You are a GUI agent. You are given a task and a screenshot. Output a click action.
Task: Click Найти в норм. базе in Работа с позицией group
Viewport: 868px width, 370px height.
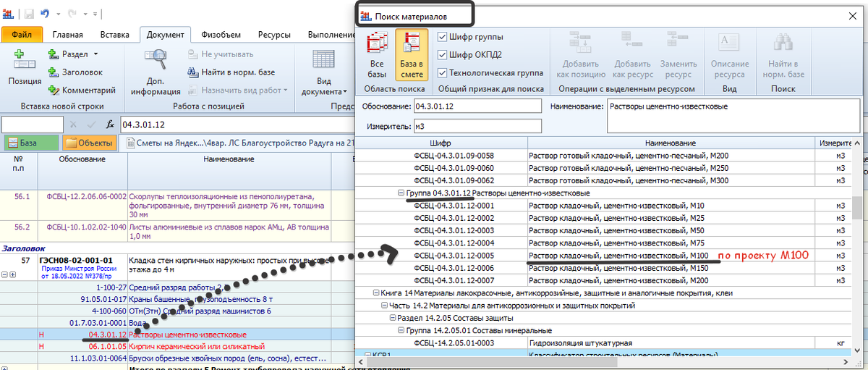[231, 72]
